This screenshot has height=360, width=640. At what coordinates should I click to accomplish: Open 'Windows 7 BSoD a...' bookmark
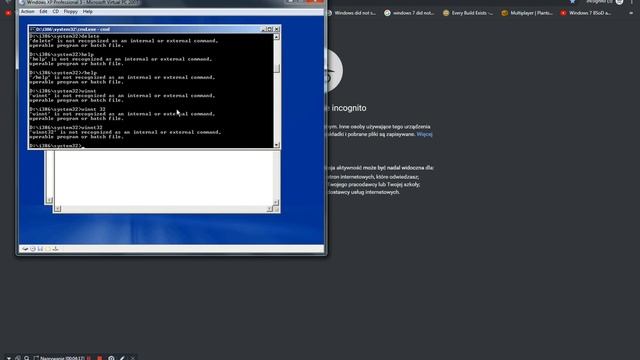(585, 13)
